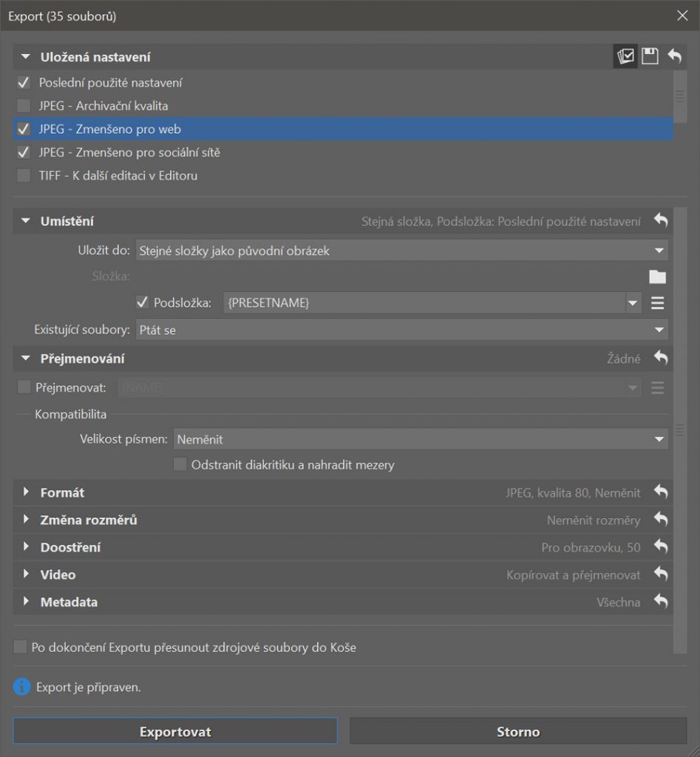
Task: Reset the Uložená nastavení section with arrow icon
Action: (x=674, y=57)
